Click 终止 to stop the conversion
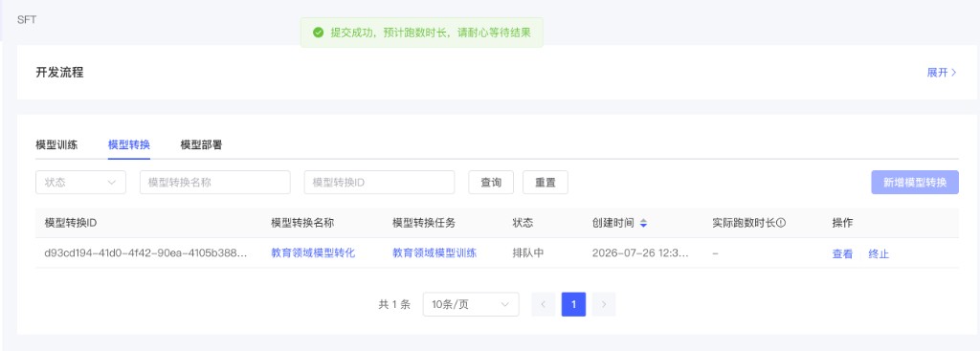Image resolution: width=980 pixels, height=351 pixels. (x=879, y=254)
